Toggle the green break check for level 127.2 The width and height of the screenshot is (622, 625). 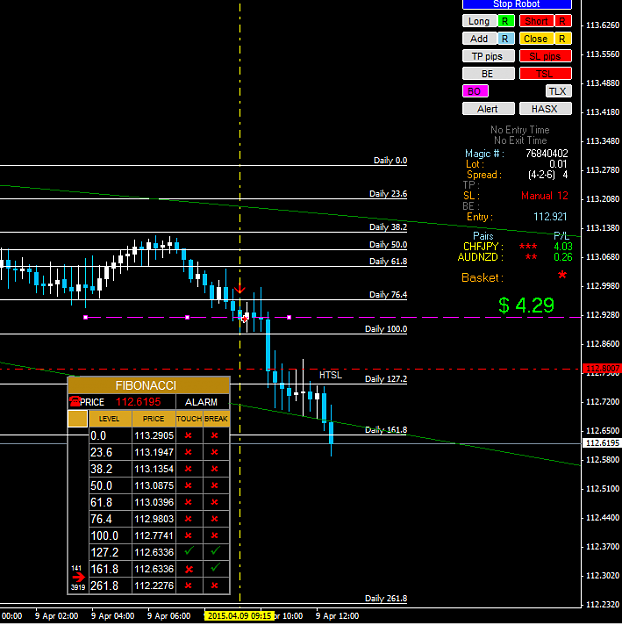[215, 552]
